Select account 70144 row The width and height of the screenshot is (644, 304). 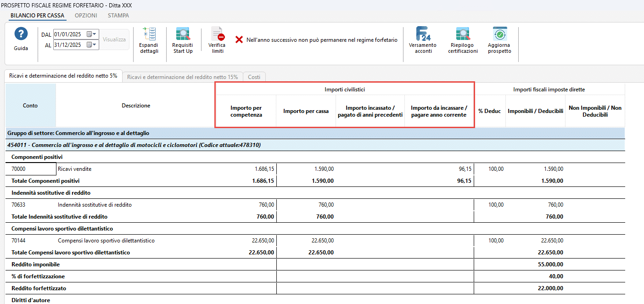pos(18,241)
